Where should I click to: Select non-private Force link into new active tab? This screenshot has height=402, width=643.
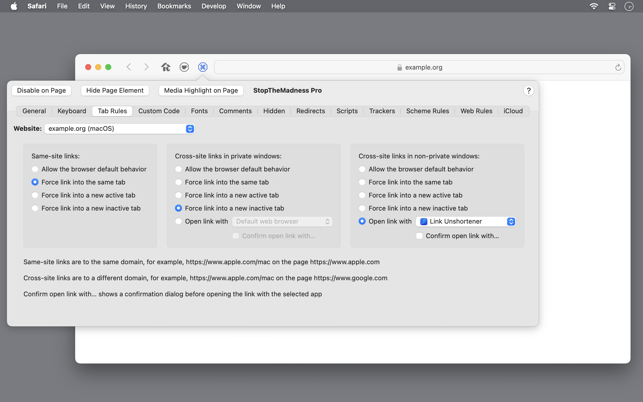[x=362, y=195]
